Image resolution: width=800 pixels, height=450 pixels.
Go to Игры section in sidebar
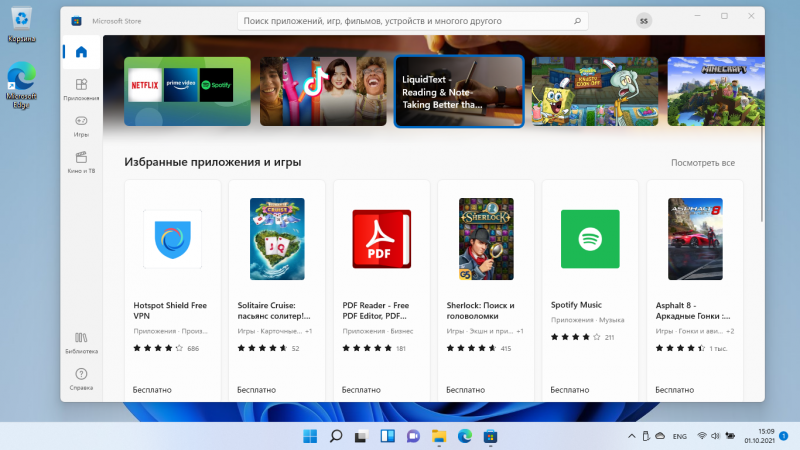(x=81, y=125)
